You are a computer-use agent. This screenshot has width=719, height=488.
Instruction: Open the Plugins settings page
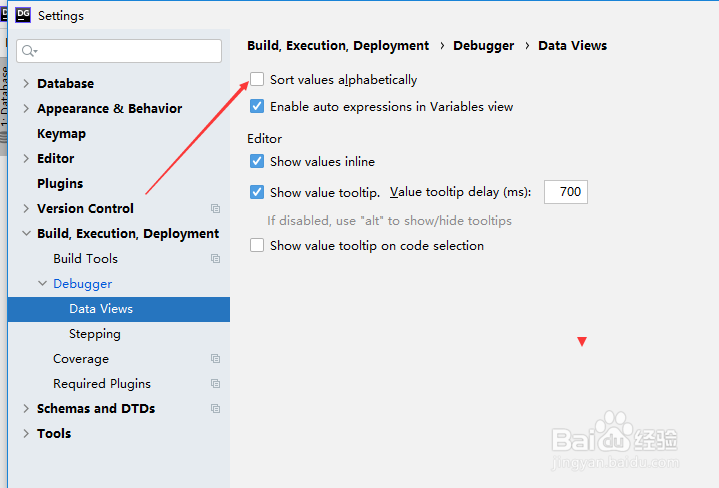pyautogui.click(x=60, y=183)
